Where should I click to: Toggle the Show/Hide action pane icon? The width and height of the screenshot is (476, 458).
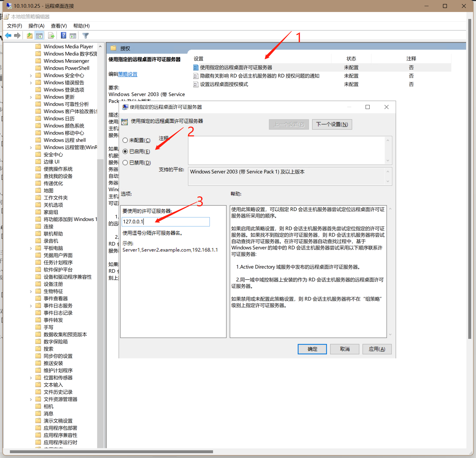point(73,35)
